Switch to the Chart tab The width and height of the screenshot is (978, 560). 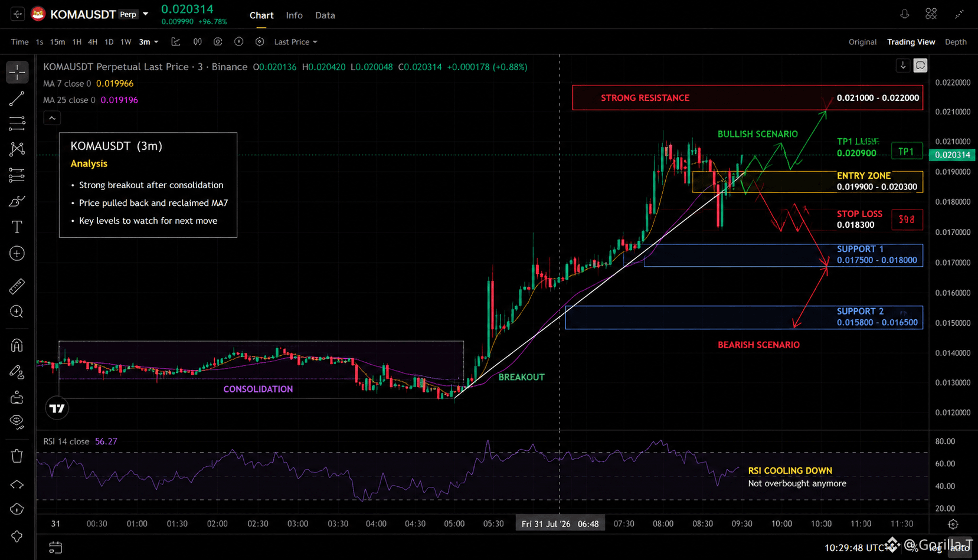point(261,15)
